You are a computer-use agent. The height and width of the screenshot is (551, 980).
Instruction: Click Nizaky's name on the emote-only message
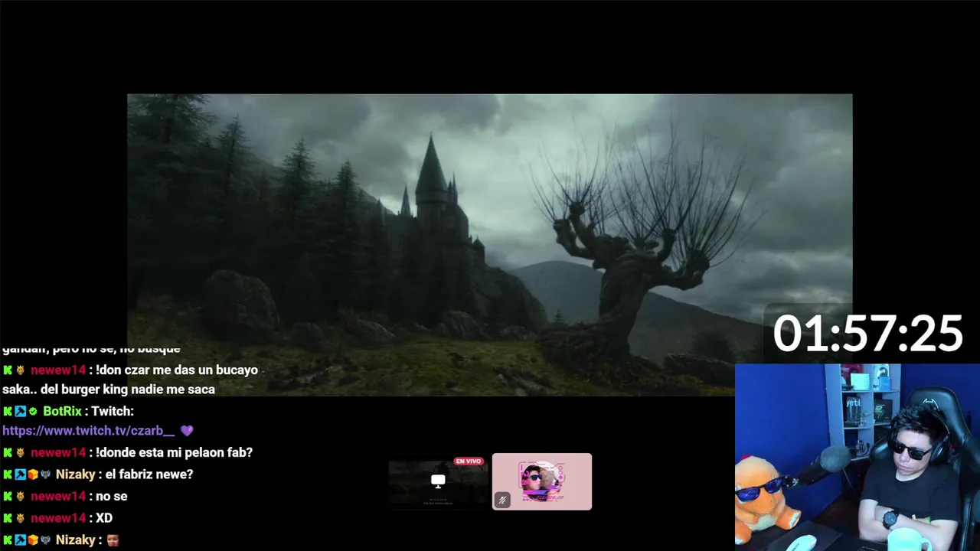(75, 540)
